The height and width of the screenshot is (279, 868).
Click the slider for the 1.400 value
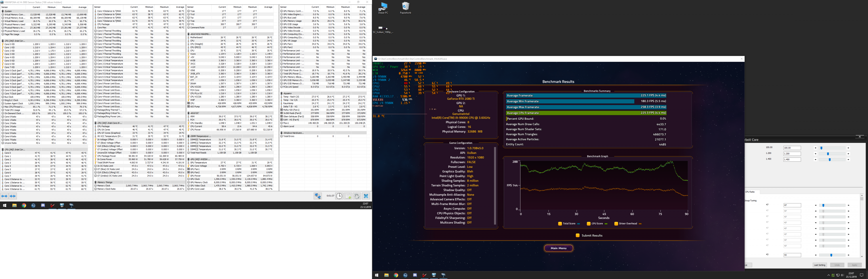(x=832, y=159)
